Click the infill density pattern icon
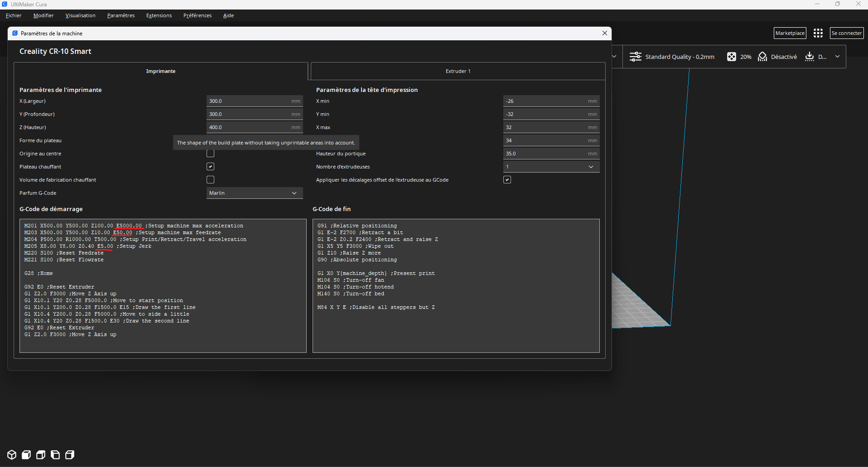868x467 pixels. [731, 57]
